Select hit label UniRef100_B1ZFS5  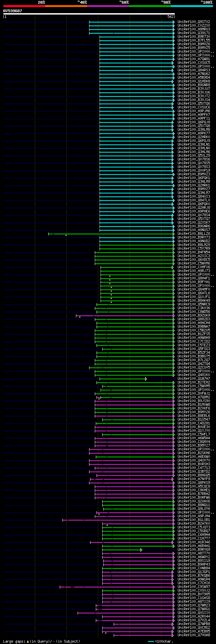(x=194, y=334)
